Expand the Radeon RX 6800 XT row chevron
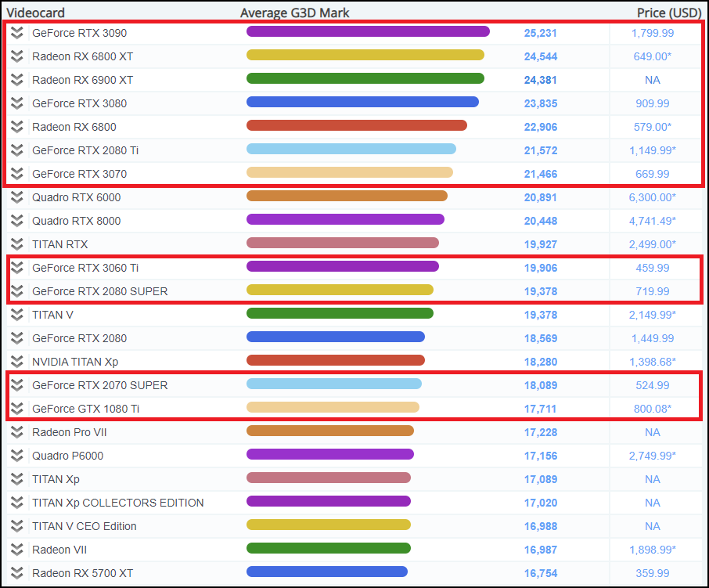This screenshot has width=709, height=588. 16,56
